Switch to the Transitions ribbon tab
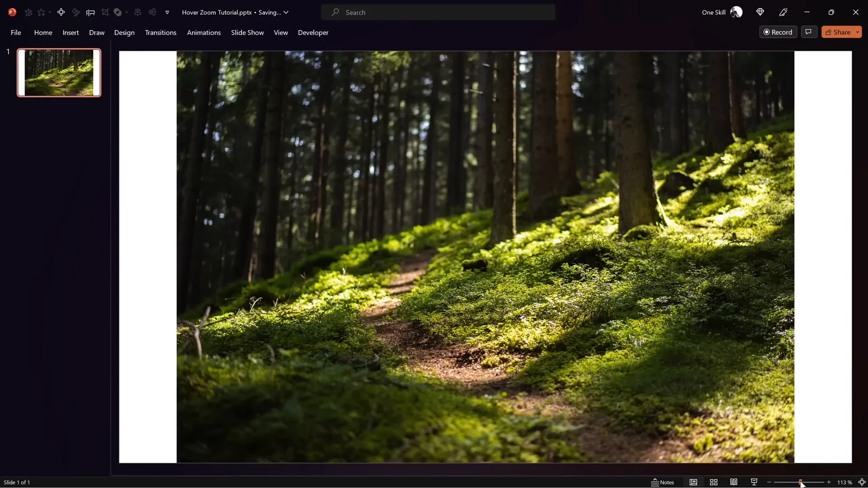868x488 pixels. [160, 33]
